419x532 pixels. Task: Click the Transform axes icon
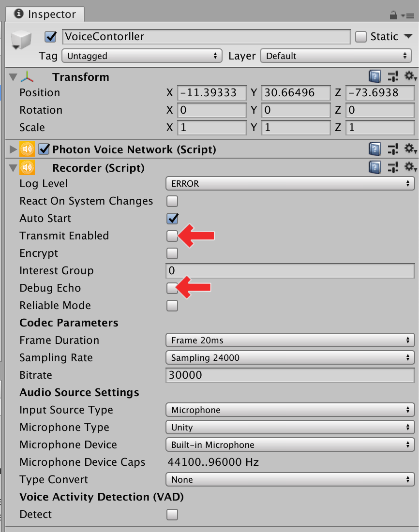(27, 77)
